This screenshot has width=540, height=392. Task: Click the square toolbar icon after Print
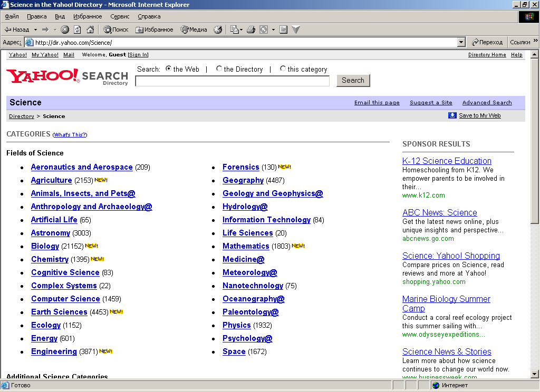[x=264, y=30]
